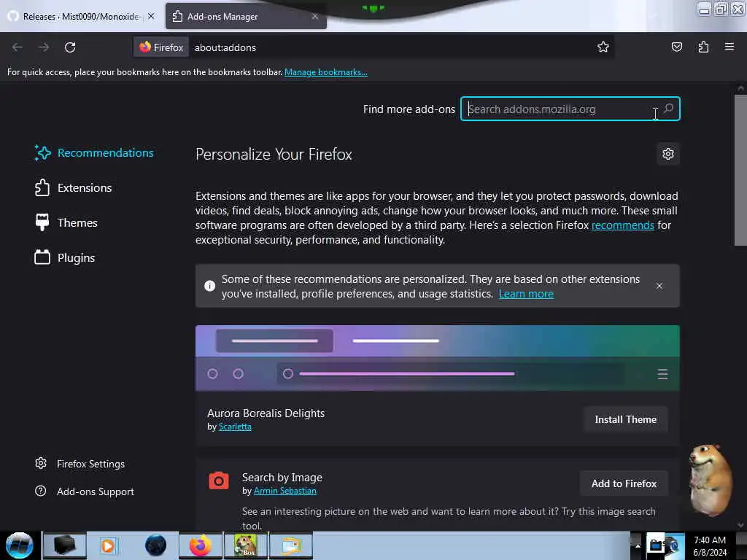This screenshot has width=747, height=560.
Task: Click the page vertical scrollbar thumb
Action: pos(740,171)
